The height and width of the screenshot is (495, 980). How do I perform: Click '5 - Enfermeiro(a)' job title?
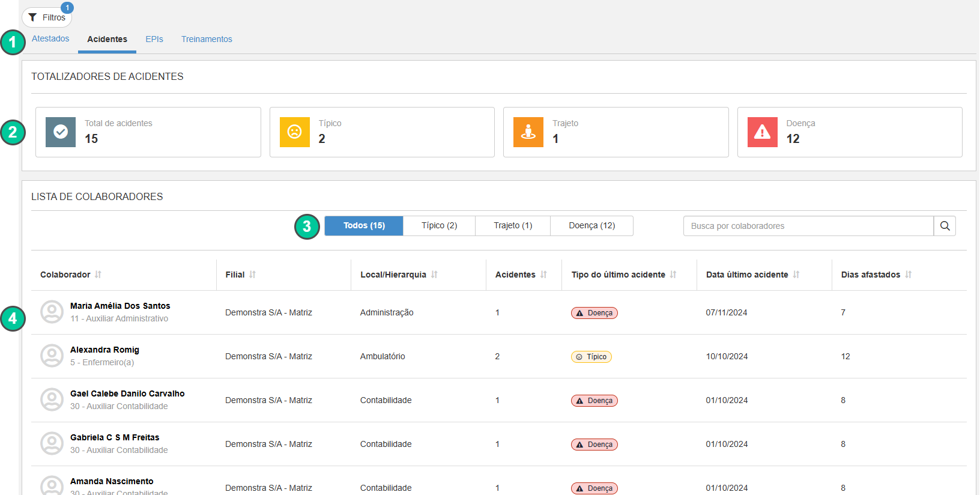point(102,362)
